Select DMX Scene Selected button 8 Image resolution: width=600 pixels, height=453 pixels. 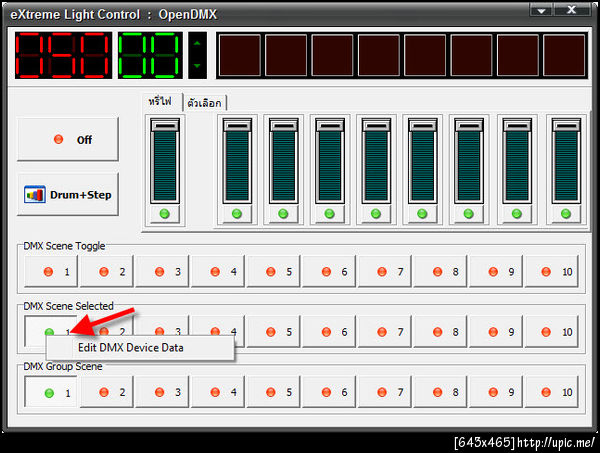pos(440,332)
